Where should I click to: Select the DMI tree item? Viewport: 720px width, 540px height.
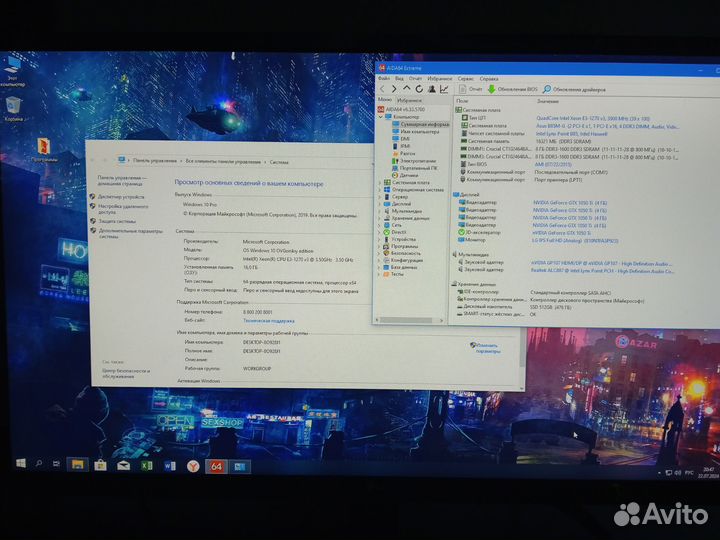tap(400, 138)
